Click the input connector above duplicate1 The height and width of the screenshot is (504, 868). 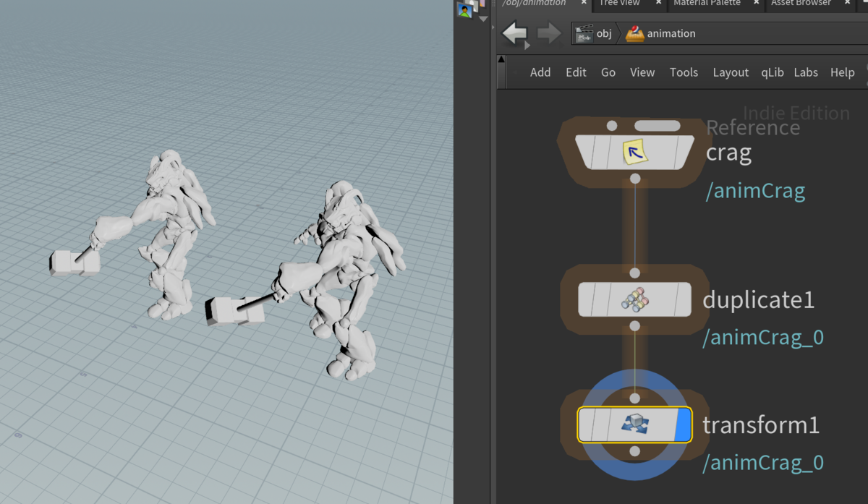point(635,273)
